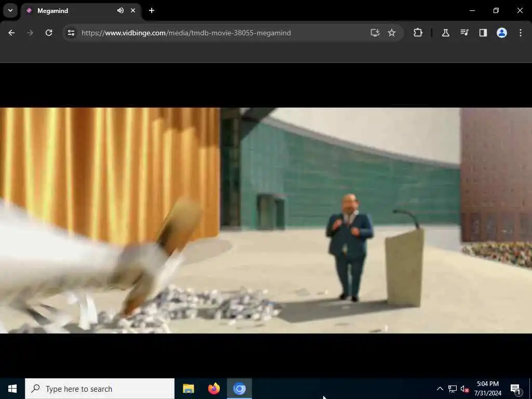This screenshot has width=532, height=399.
Task: Open a new browser tab
Action: coord(152,10)
